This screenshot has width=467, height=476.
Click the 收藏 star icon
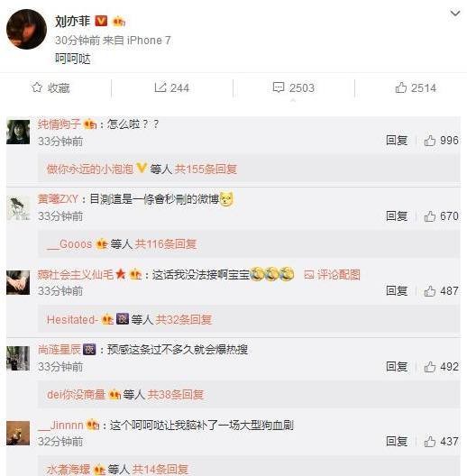(37, 87)
